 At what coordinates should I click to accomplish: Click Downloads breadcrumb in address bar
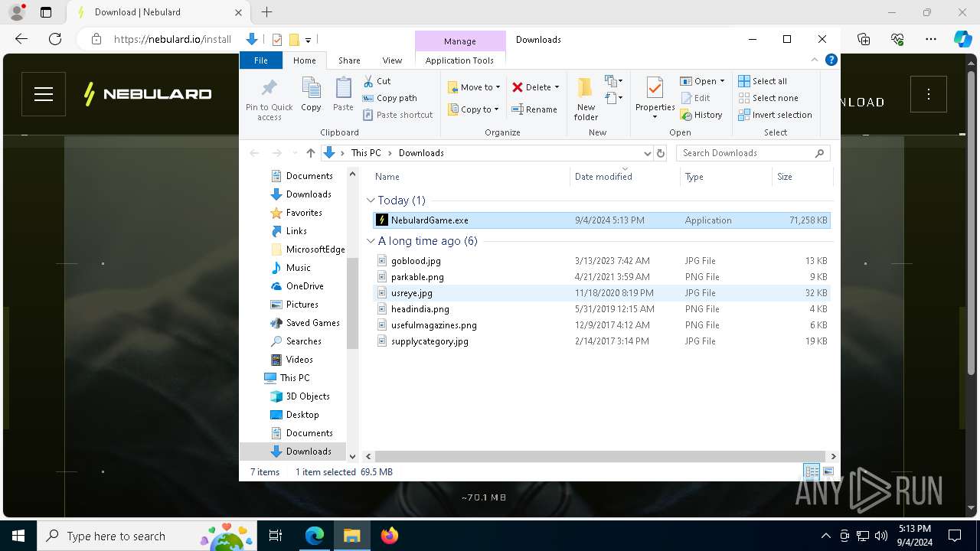coord(421,153)
